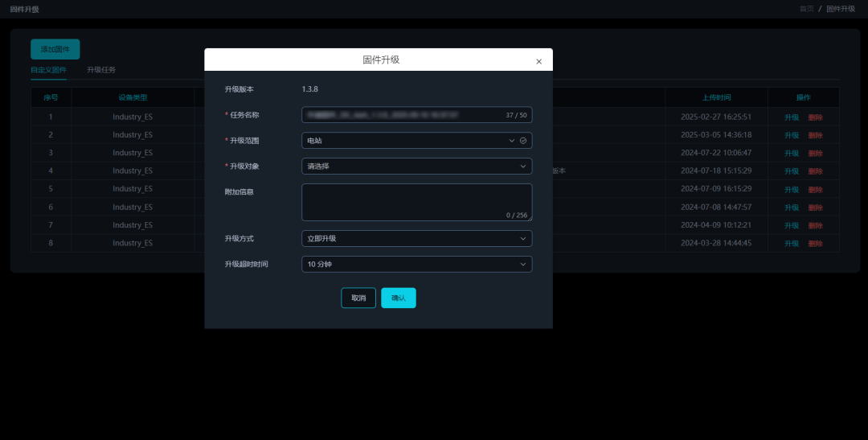Click 升级 for row 2024-07-22 10:06:47
This screenshot has height=440, width=868.
point(792,154)
